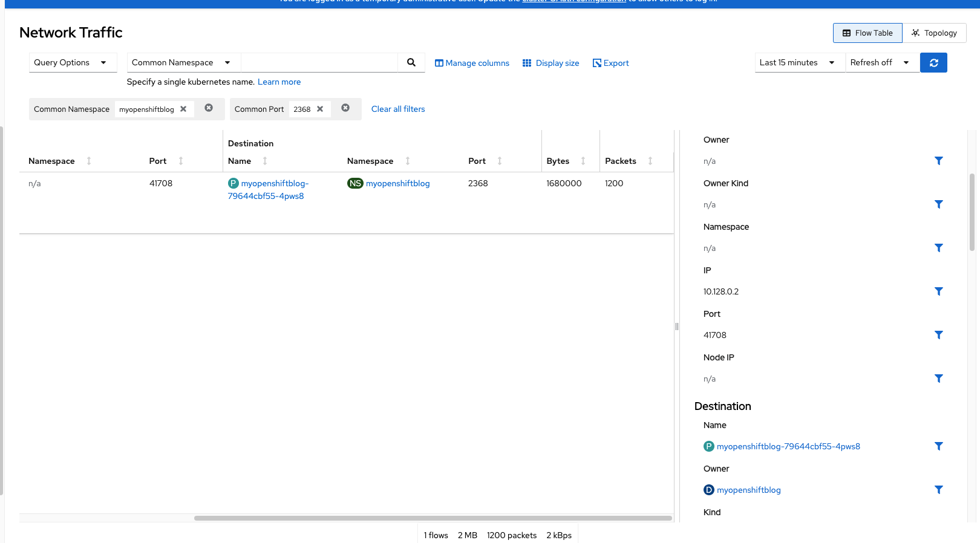Open the Query Options dropdown
Screen dimensions: 980x543
(x=73, y=62)
